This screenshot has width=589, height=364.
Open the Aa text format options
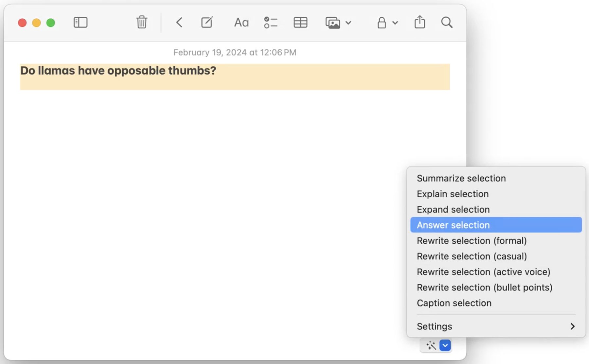(x=241, y=23)
